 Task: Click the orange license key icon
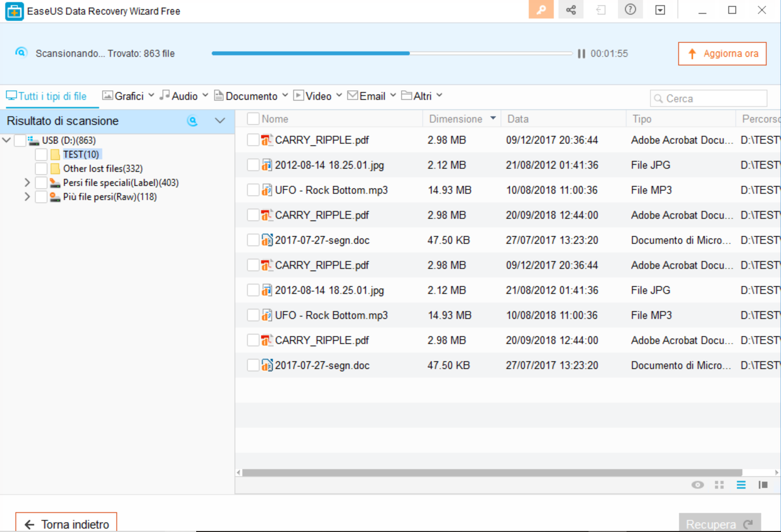click(541, 10)
